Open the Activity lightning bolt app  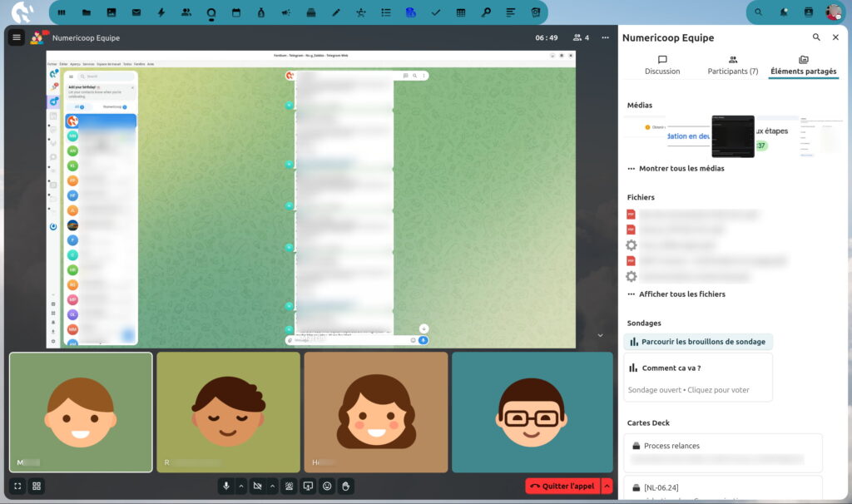tap(161, 12)
